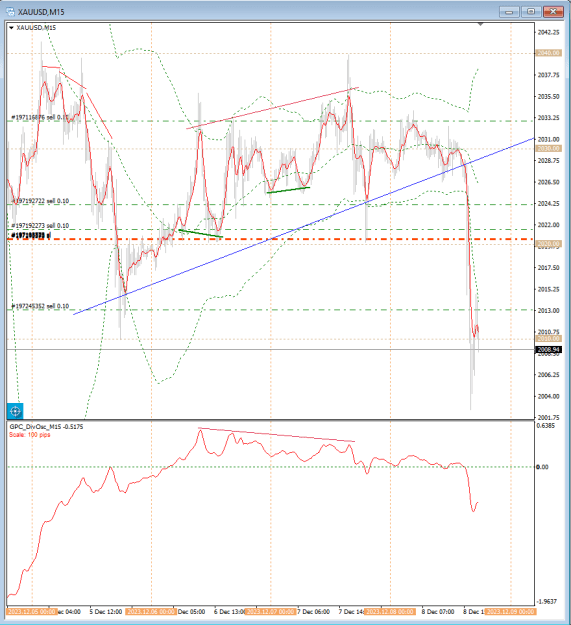
Task: Click the 2023.12.07 00:00 date marker
Action: (270, 611)
